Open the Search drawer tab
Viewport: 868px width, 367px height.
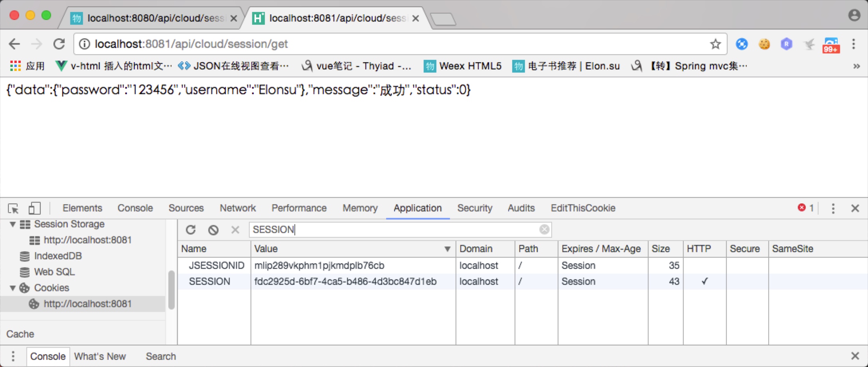click(161, 356)
